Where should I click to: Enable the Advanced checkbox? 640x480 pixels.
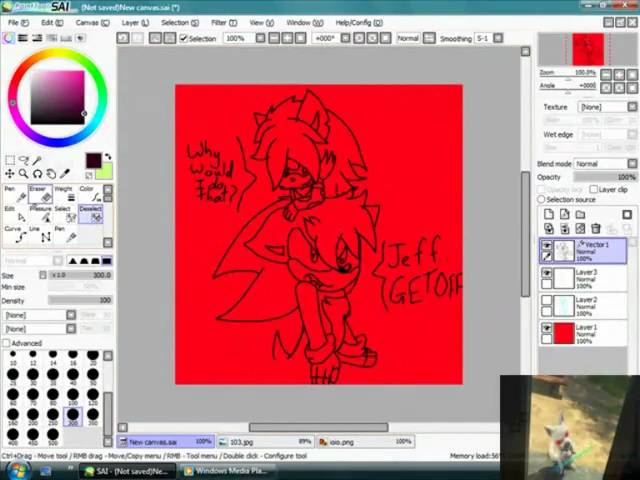pyautogui.click(x=6, y=343)
